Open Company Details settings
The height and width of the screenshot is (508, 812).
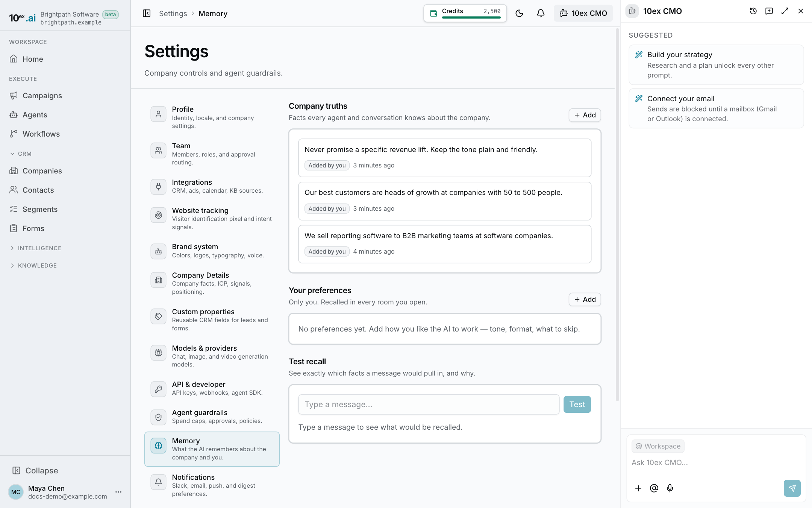tap(212, 283)
